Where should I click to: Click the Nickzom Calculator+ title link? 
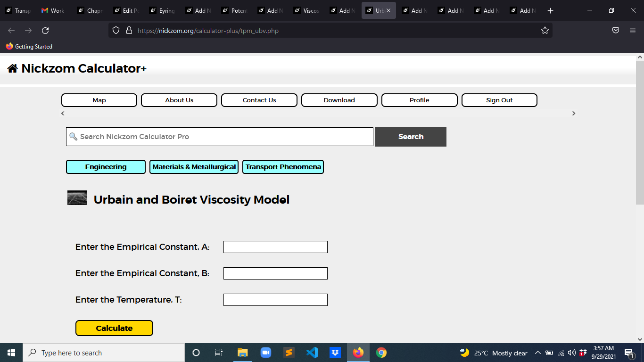tap(84, 69)
